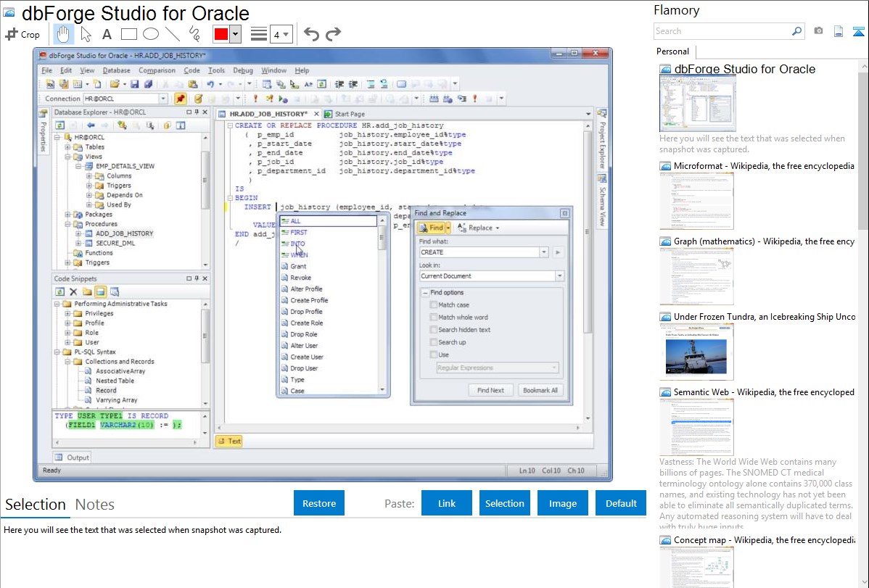Select the straight line tool
869x588 pixels.
pos(173,34)
